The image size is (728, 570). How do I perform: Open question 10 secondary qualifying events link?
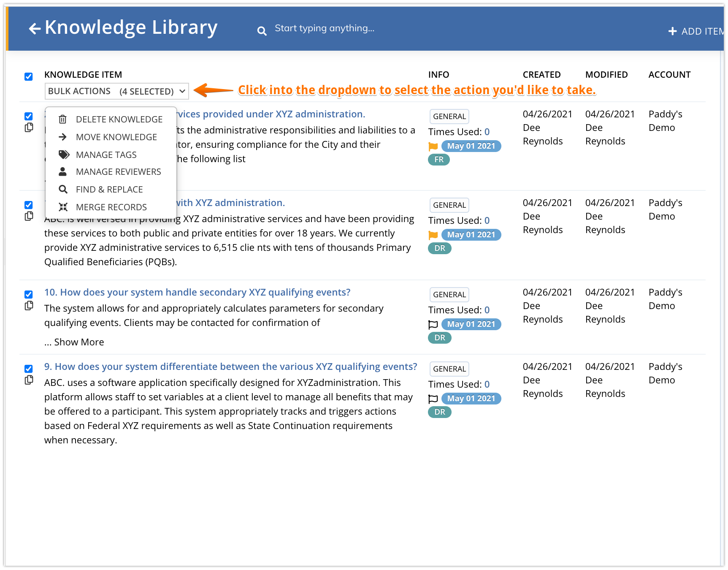point(198,292)
